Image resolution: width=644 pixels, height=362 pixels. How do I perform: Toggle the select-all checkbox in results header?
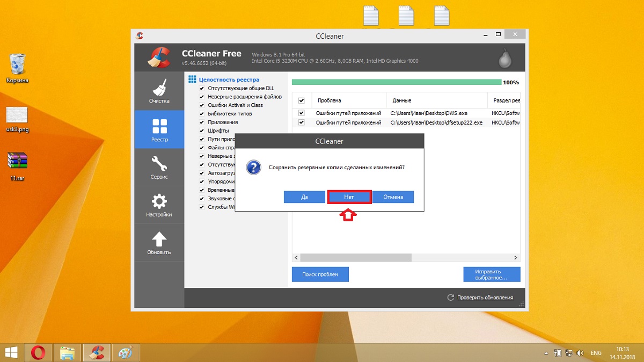301,100
